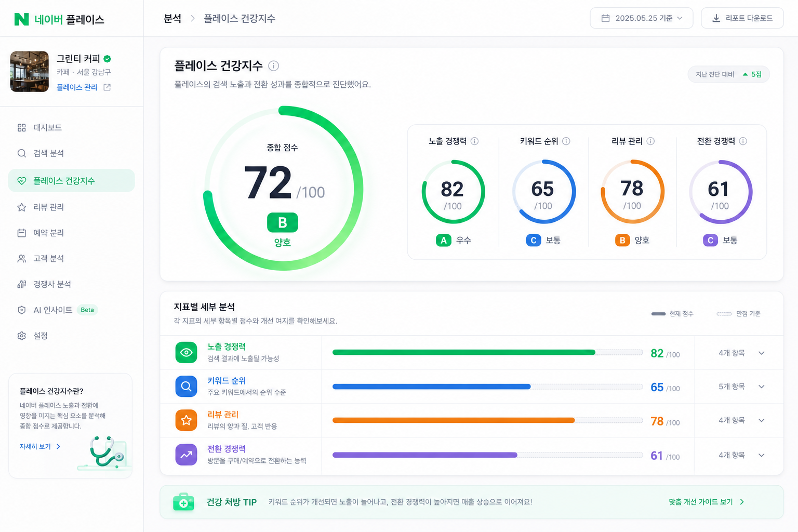Click the star icon for 리뷰 관리 menu
The width and height of the screenshot is (798, 532).
[x=22, y=207]
